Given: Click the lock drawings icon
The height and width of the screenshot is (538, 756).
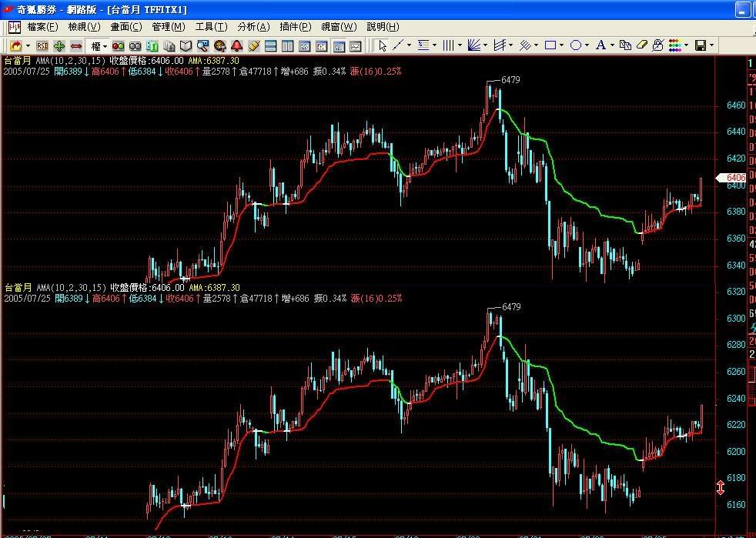Looking at the screenshot, I should coord(658,45).
